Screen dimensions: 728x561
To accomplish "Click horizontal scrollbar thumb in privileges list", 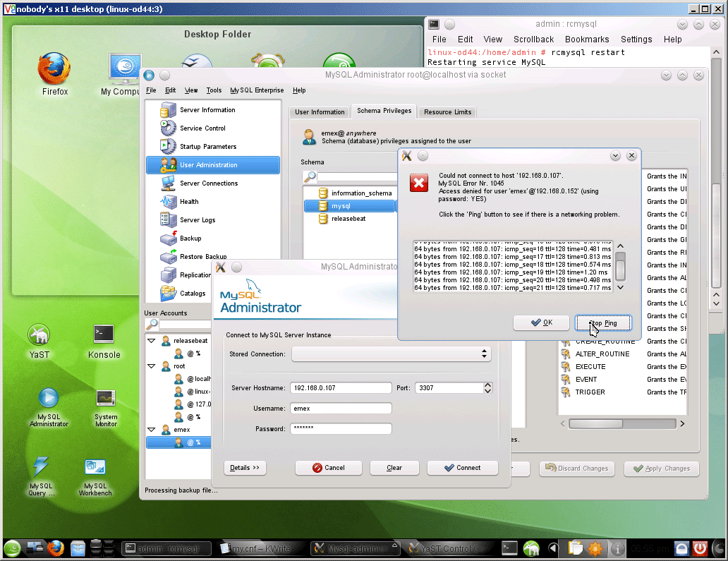I will tap(595, 423).
